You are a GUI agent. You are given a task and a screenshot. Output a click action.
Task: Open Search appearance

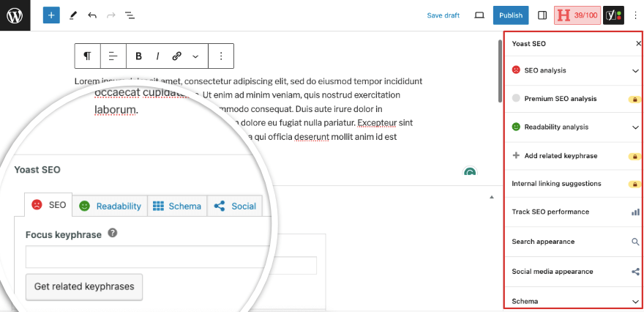574,242
